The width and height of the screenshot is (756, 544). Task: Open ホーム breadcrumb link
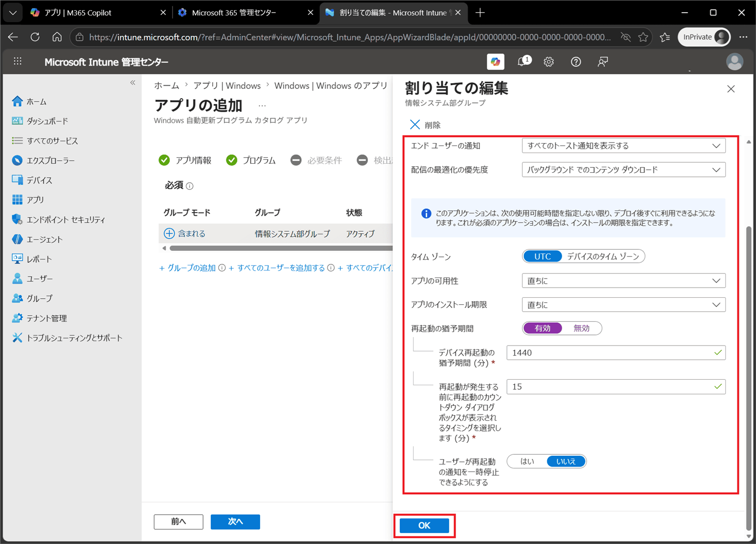[166, 86]
